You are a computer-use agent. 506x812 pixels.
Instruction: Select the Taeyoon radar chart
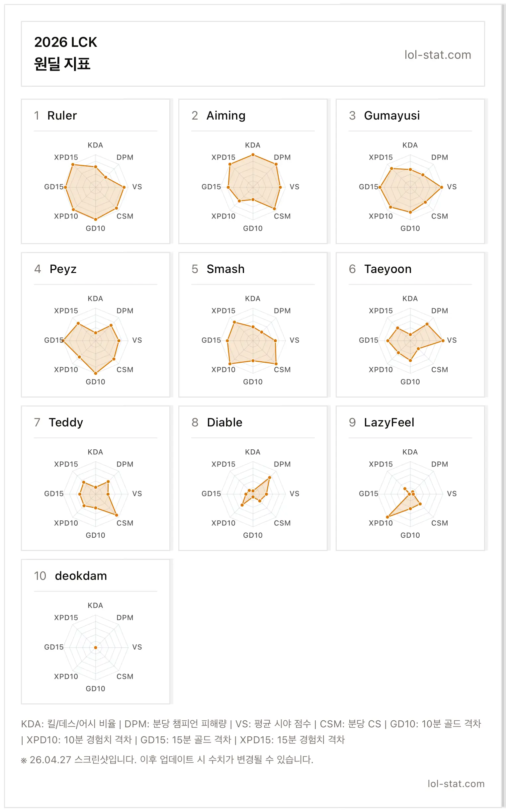point(410,340)
